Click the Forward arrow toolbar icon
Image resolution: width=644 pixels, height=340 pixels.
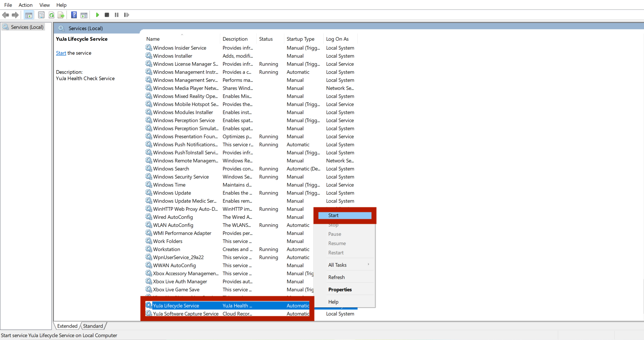tap(15, 15)
